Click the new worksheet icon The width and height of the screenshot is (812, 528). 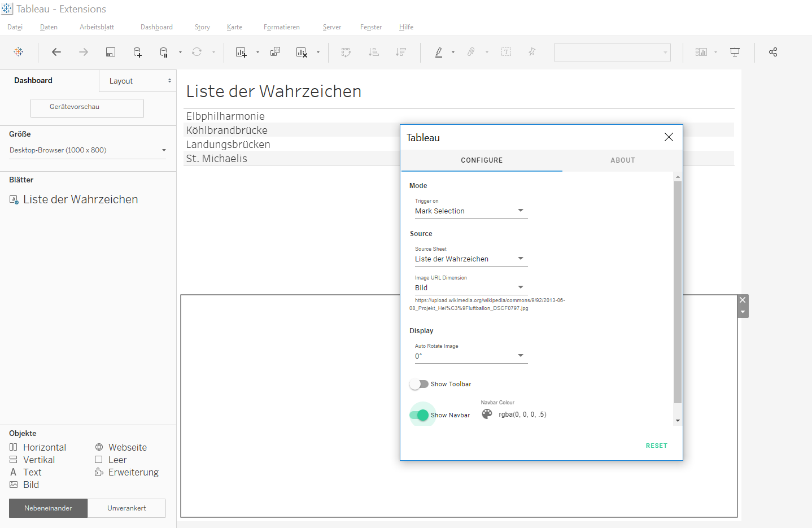pyautogui.click(x=241, y=52)
